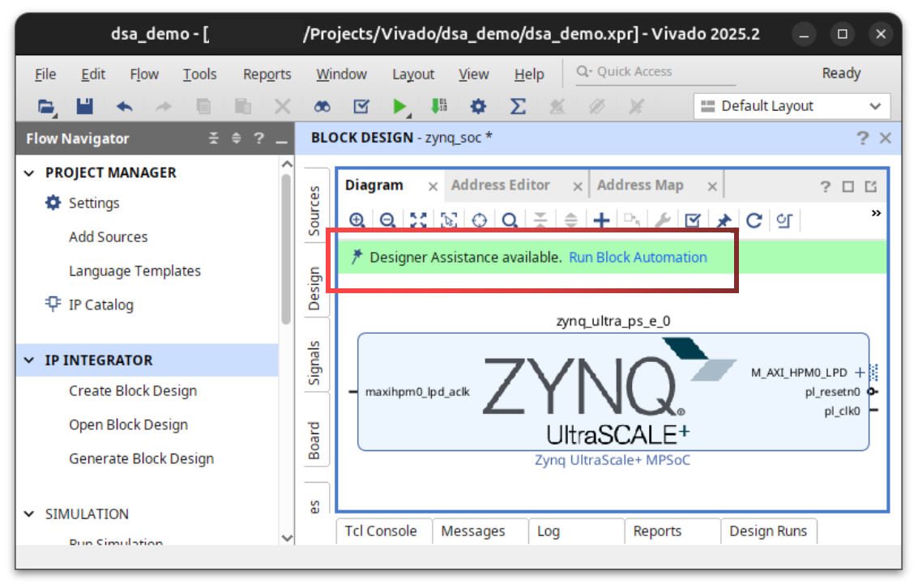Open the Default Layout dropdown

pyautogui.click(x=791, y=106)
